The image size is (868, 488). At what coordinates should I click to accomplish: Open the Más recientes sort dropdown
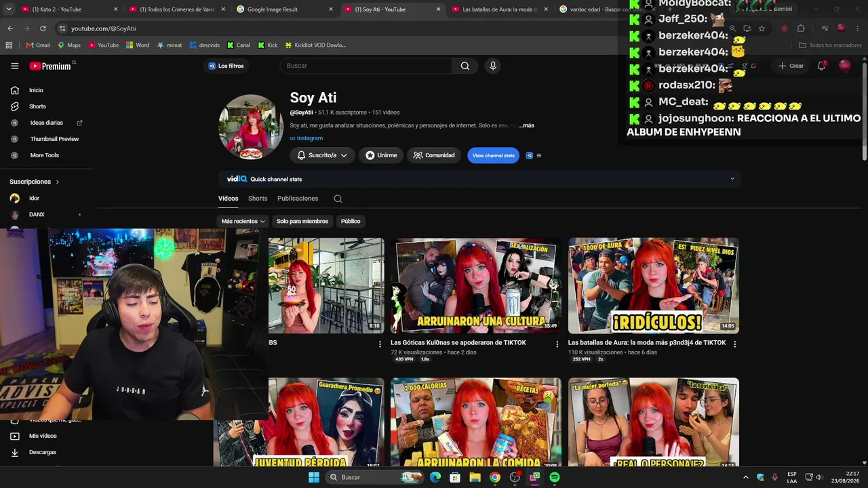(243, 221)
